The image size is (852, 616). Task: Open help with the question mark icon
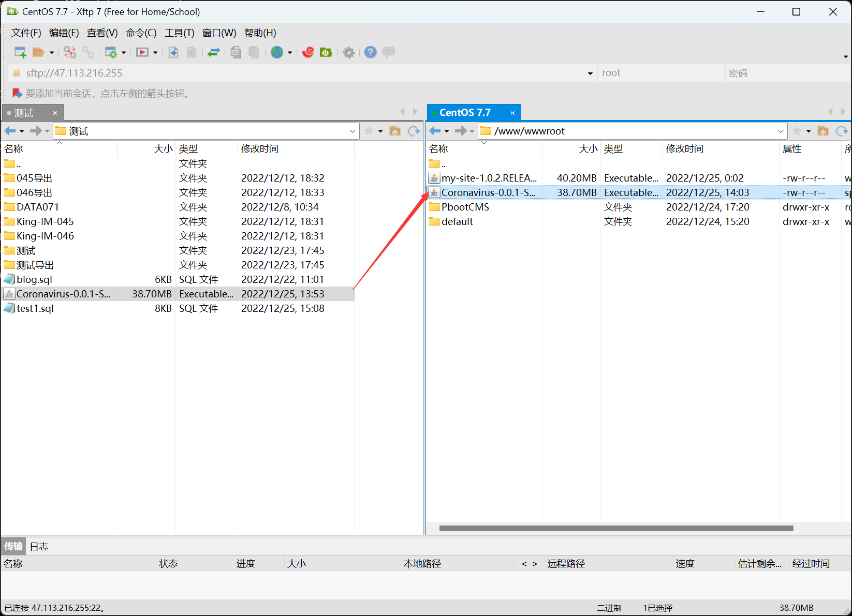(x=371, y=52)
